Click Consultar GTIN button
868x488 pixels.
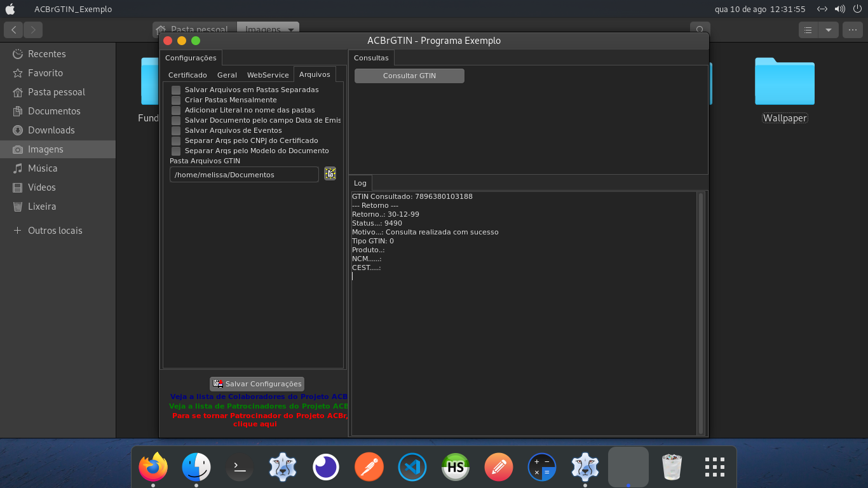409,76
